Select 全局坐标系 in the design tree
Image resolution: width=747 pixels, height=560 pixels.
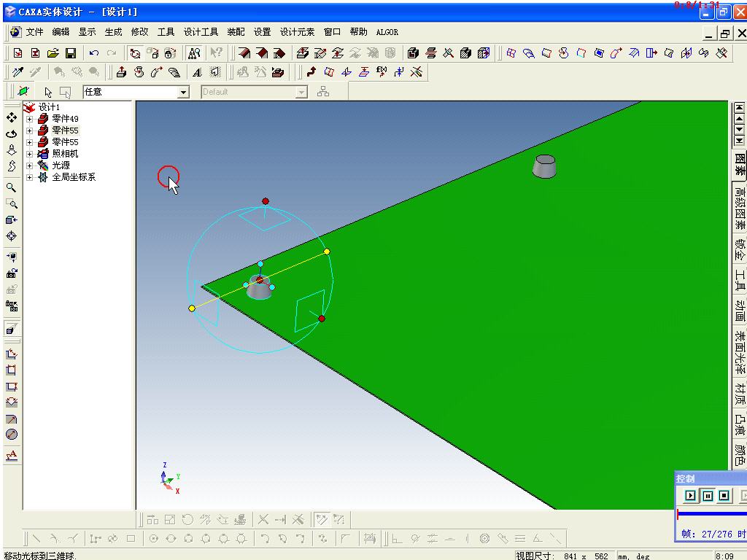pyautogui.click(x=74, y=177)
